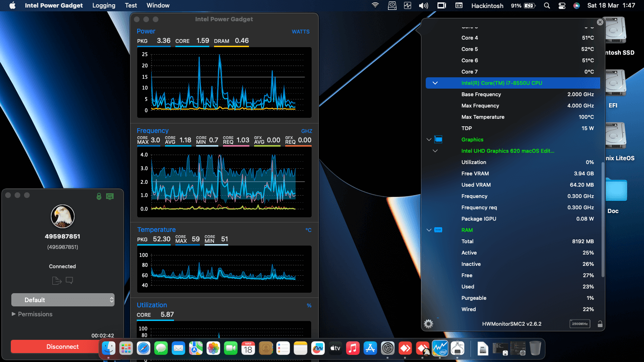Collapse the Intel(R) Core(TM) i7-8550U CPU section
The image size is (644, 362).
tap(435, 83)
